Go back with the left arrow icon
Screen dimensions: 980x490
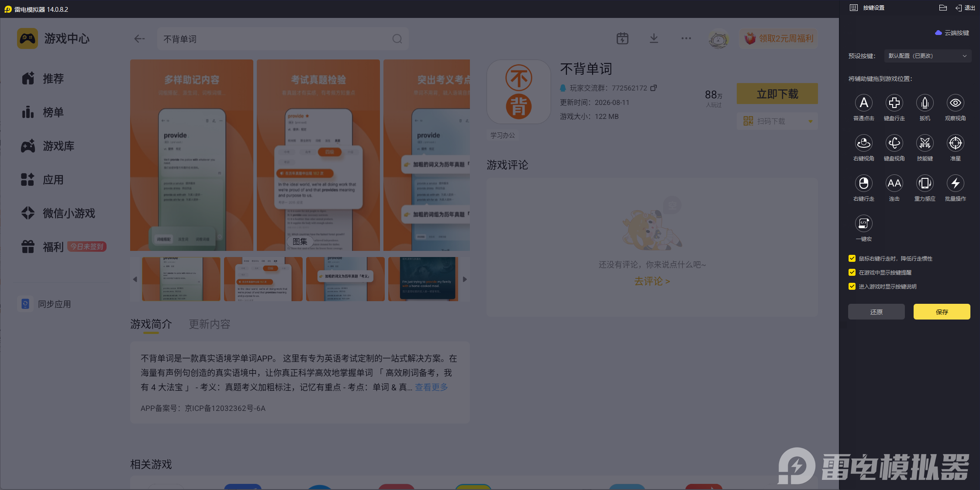(x=139, y=39)
